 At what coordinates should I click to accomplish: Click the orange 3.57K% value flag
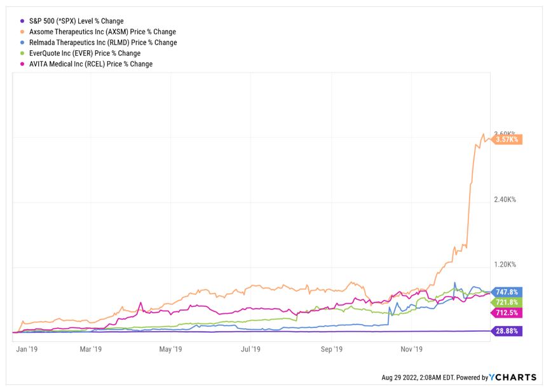pos(508,139)
